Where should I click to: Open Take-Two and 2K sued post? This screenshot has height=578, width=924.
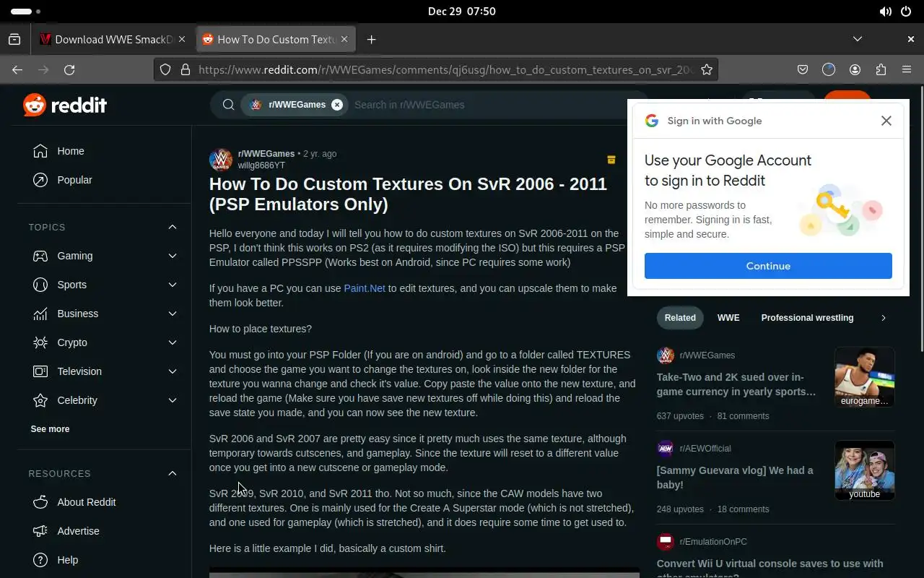pos(736,384)
